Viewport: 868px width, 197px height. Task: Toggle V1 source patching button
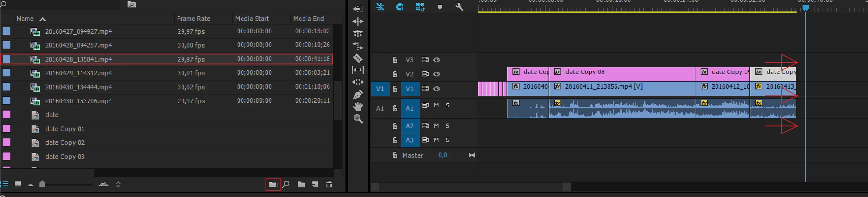click(380, 89)
